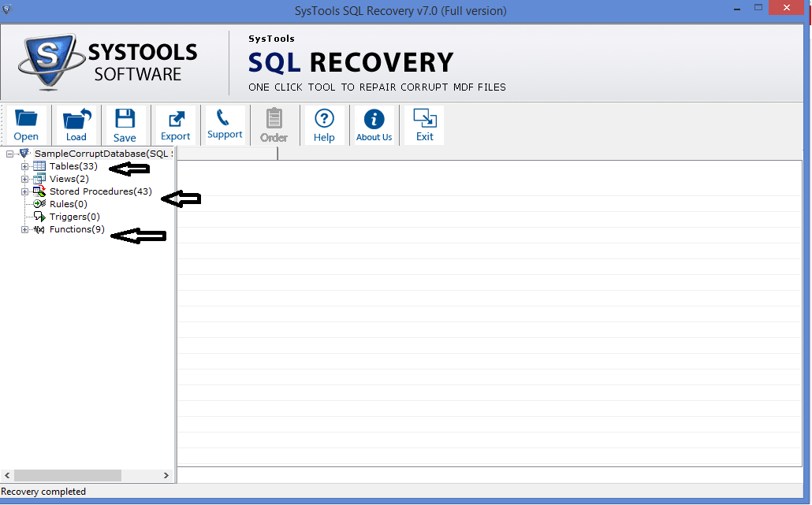
Task: Select the SampleCorruptDatabase tree label
Action: 103,154
